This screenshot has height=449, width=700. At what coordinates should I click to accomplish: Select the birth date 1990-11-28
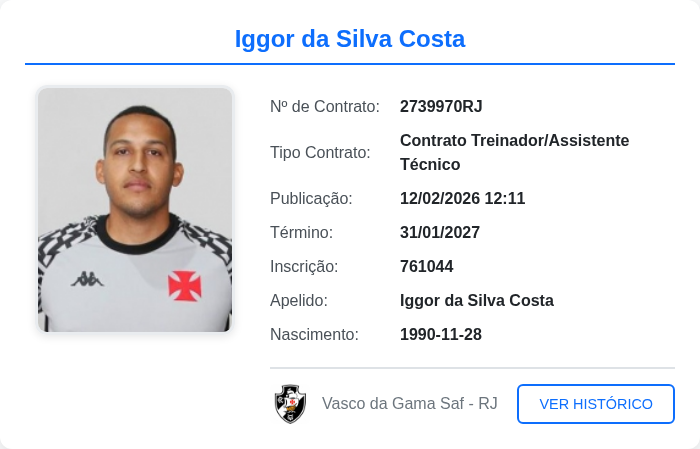coord(440,335)
